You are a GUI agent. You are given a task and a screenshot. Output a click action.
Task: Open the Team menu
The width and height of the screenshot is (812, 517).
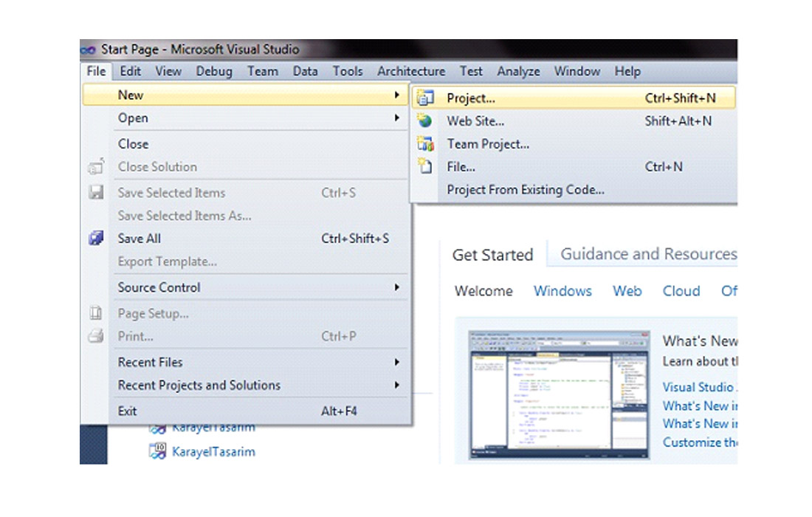pyautogui.click(x=263, y=71)
